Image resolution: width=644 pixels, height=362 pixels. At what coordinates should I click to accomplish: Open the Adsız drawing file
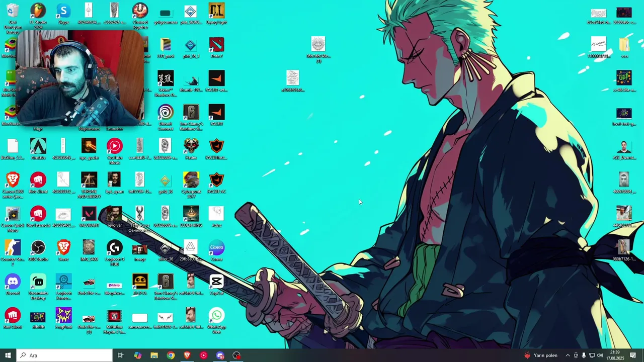click(216, 217)
